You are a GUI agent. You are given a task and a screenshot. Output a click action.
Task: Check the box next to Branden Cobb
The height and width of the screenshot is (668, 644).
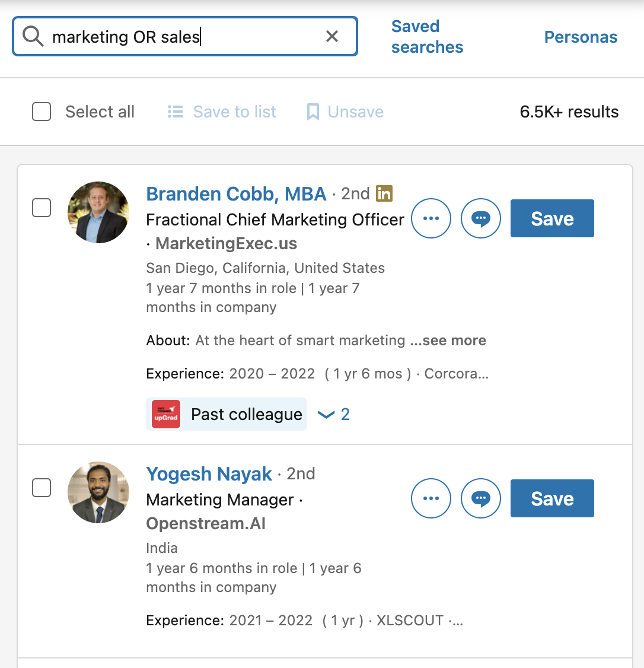tap(42, 208)
